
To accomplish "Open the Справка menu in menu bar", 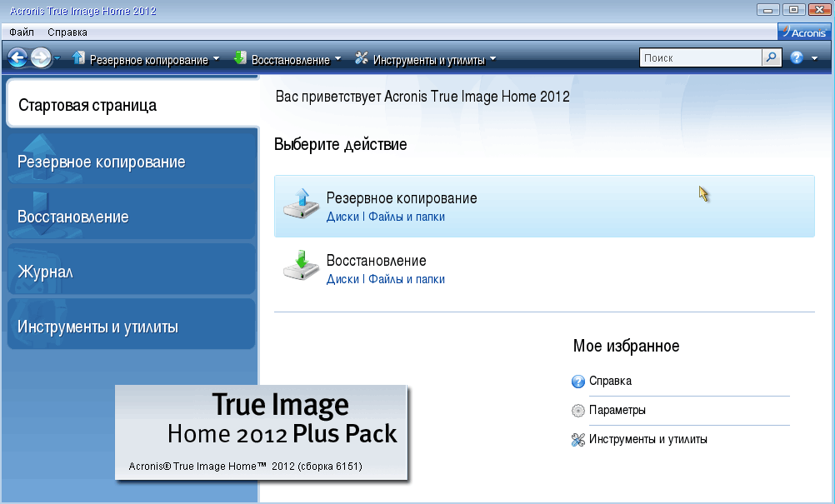I will point(67,32).
